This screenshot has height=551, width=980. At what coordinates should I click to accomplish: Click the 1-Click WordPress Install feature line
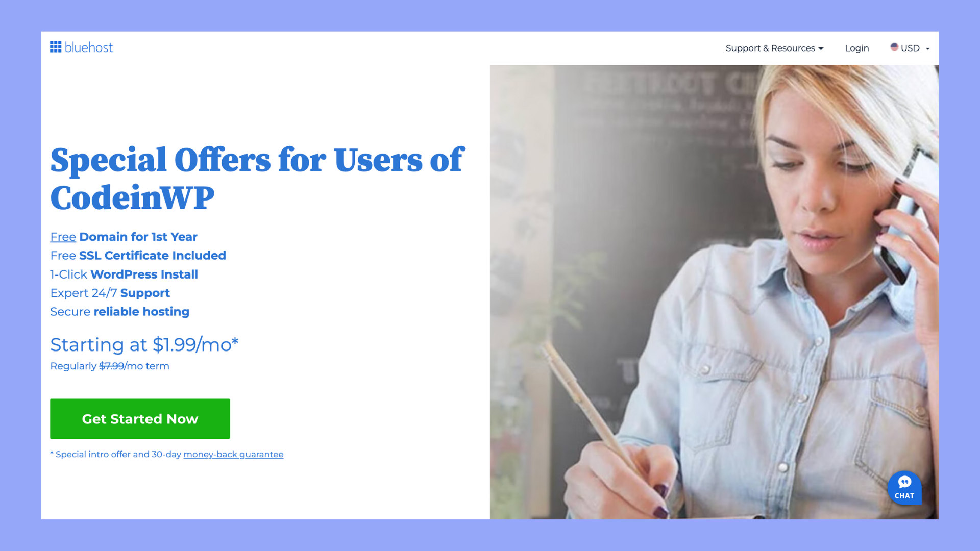point(124,274)
